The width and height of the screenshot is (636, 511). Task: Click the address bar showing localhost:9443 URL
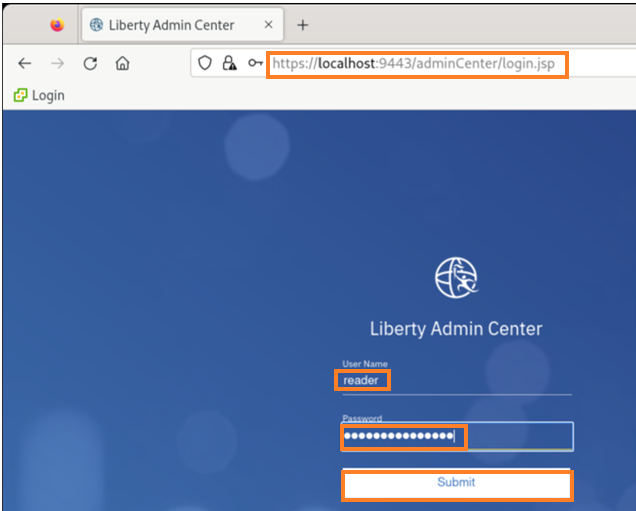coord(418,64)
